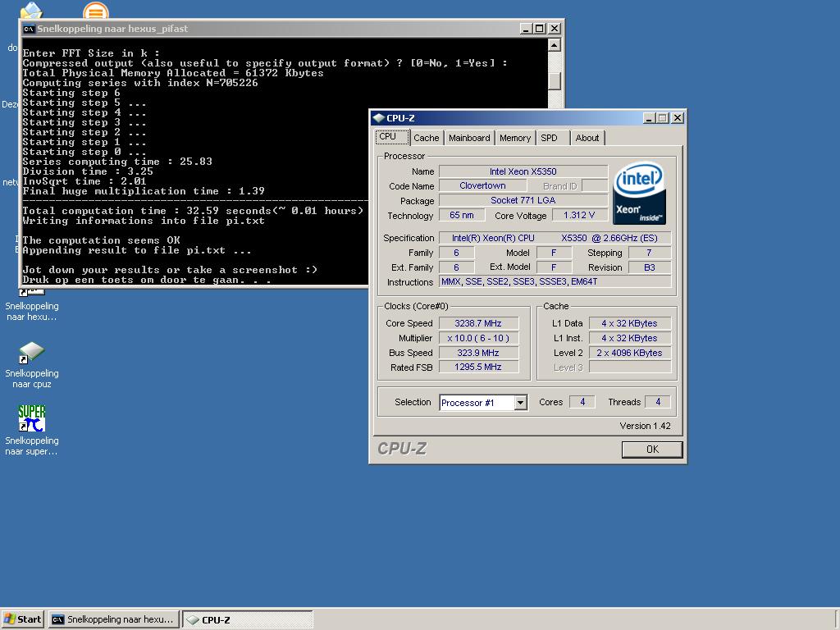840x630 pixels.
Task: Click the Level 2 value 2 x 4096 KBytes
Action: coord(629,353)
